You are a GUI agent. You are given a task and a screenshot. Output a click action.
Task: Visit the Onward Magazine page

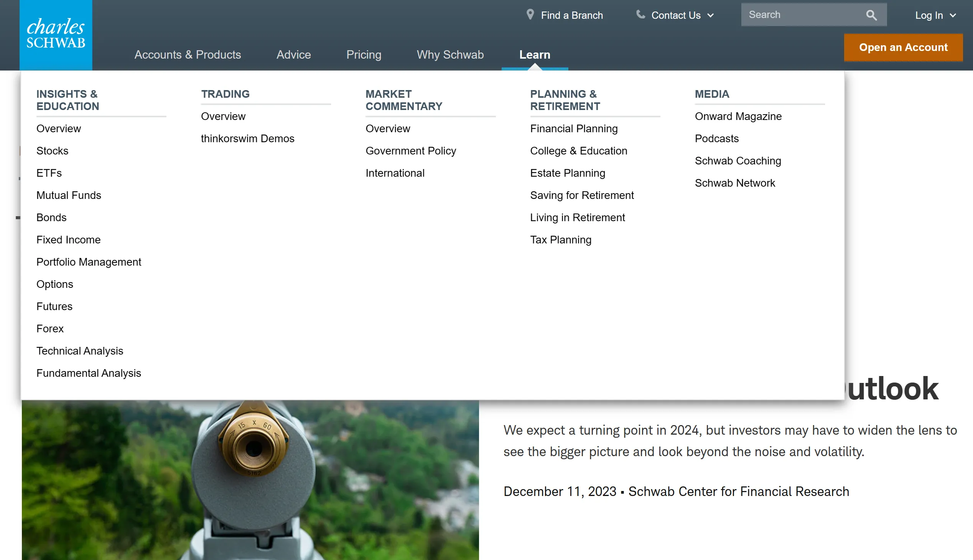coord(738,116)
